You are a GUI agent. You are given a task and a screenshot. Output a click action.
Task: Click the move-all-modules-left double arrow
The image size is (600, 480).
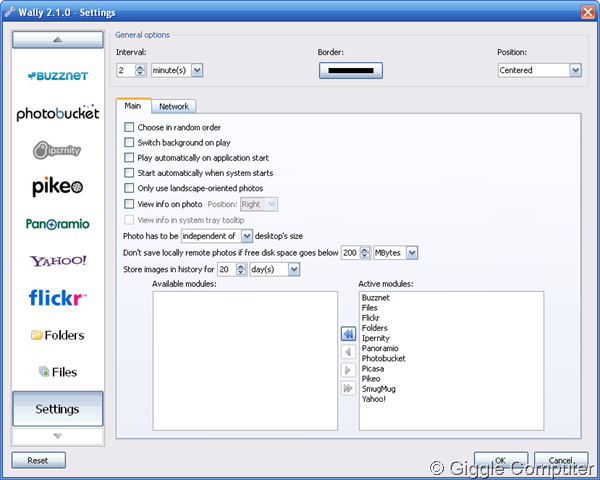click(348, 334)
